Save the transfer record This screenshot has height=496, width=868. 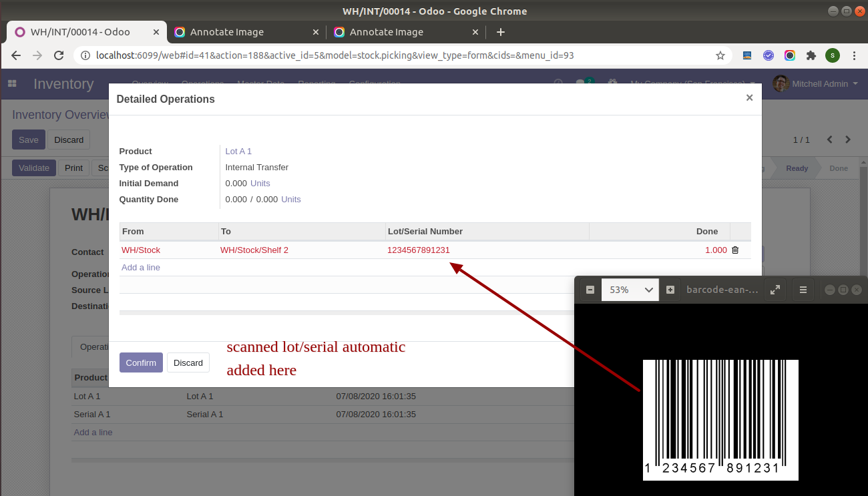pyautogui.click(x=28, y=140)
